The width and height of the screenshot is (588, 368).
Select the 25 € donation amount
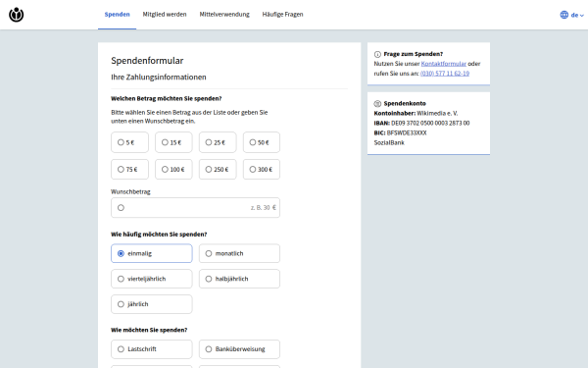point(218,142)
